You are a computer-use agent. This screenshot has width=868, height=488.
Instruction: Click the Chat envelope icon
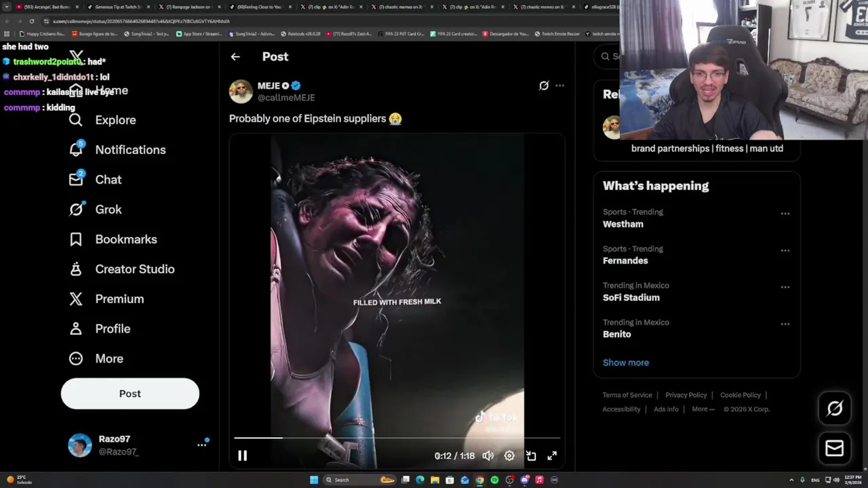[x=76, y=180]
